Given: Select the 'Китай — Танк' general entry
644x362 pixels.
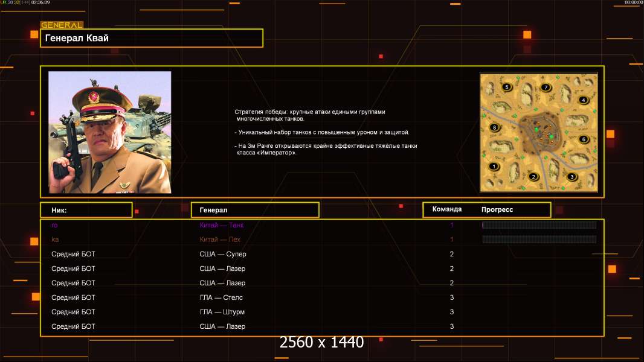Looking at the screenshot, I should click(221, 225).
